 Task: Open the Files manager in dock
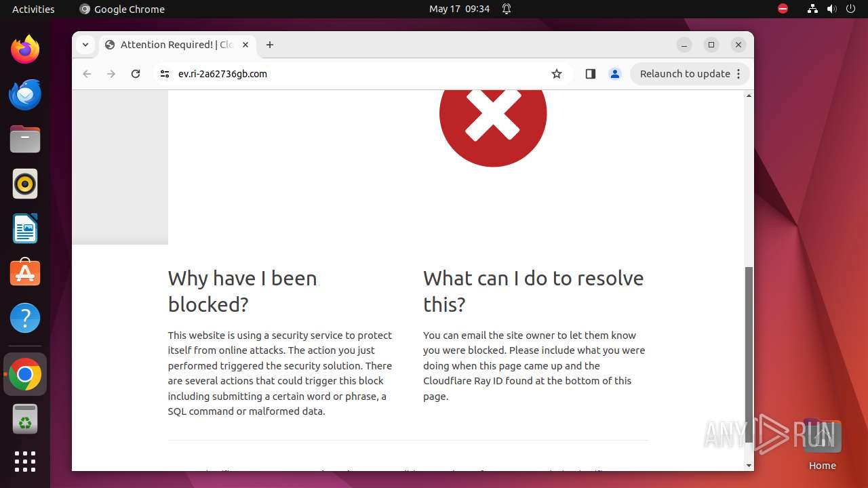25,139
